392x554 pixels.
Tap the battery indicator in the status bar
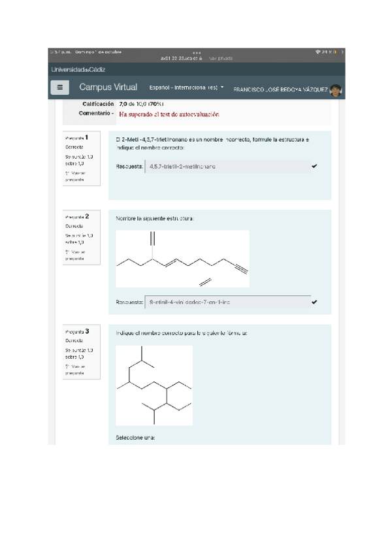(338, 52)
